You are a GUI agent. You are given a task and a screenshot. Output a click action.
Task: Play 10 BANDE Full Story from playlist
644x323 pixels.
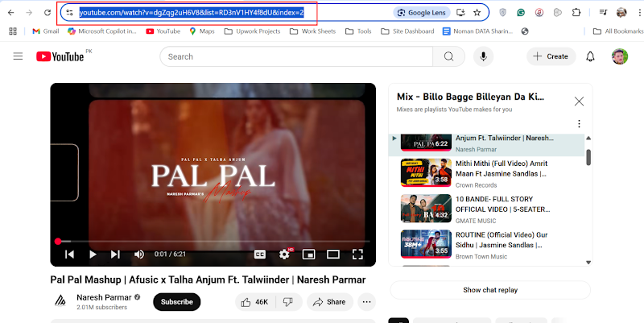(x=487, y=209)
